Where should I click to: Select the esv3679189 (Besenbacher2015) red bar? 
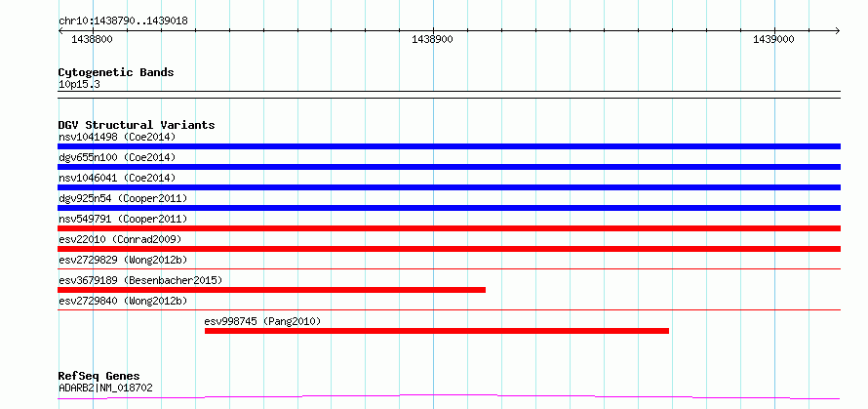[x=271, y=290]
